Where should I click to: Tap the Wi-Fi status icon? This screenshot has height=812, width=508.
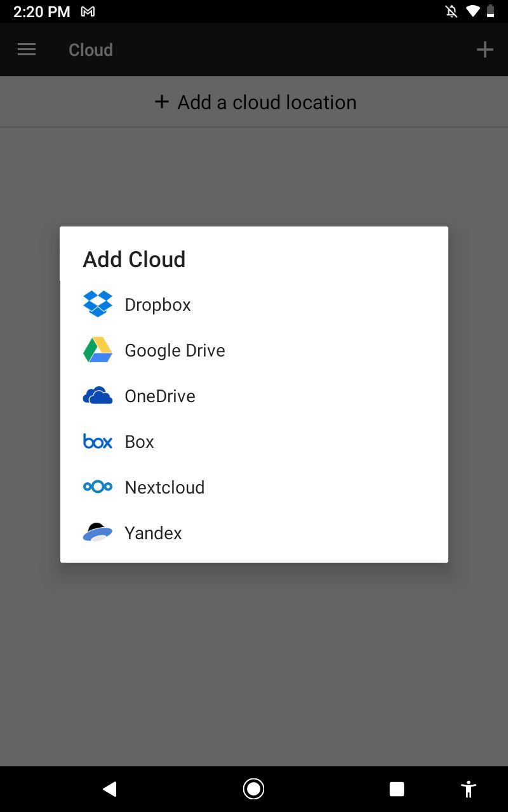tap(472, 11)
